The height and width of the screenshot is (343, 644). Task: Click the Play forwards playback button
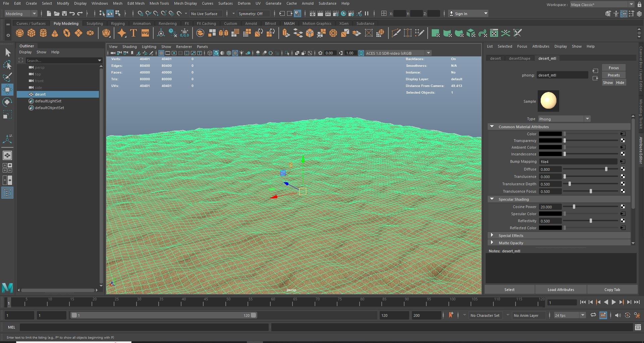[x=614, y=302]
